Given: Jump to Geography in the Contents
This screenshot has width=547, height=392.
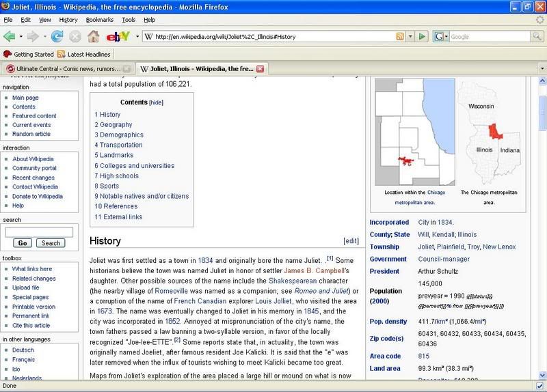Looking at the screenshot, I should [x=114, y=124].
